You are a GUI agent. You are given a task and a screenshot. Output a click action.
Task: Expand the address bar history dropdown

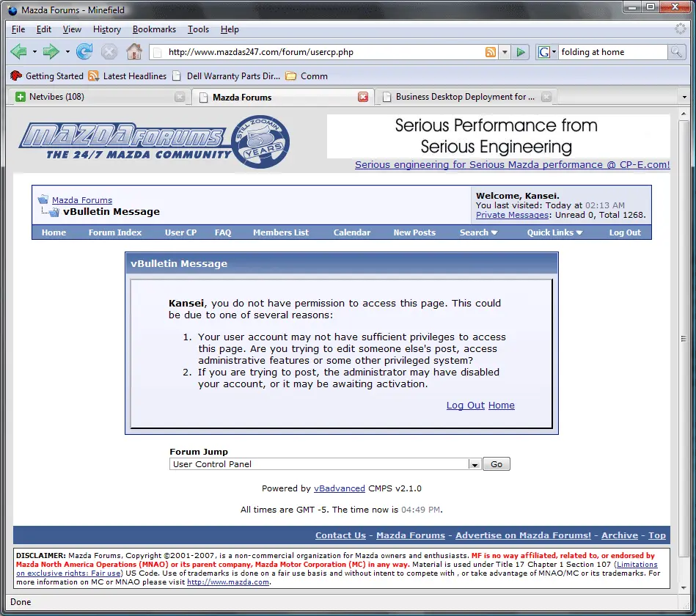point(505,52)
